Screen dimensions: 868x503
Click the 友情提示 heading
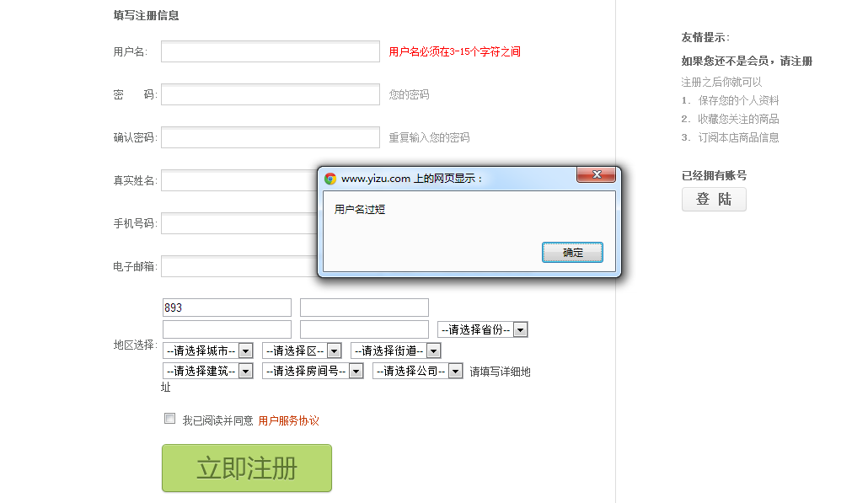click(x=705, y=38)
